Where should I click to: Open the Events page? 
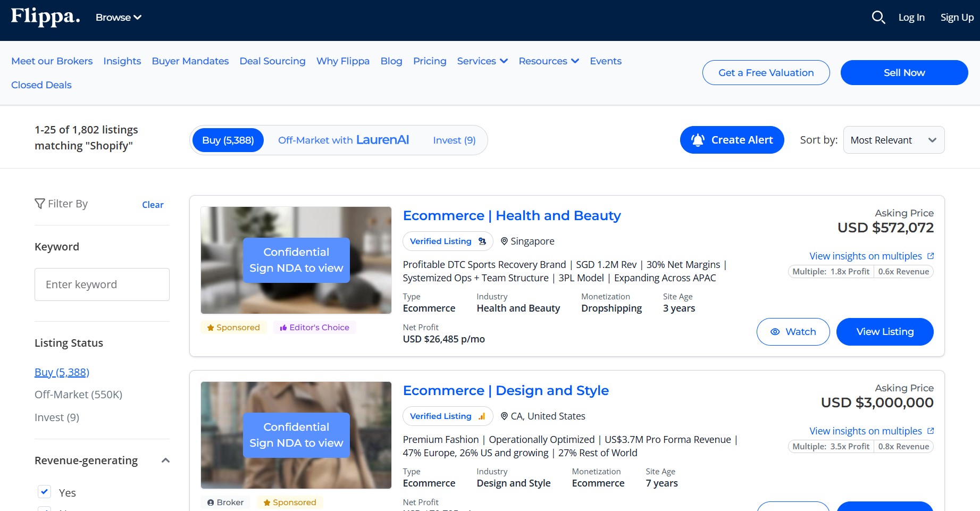606,61
